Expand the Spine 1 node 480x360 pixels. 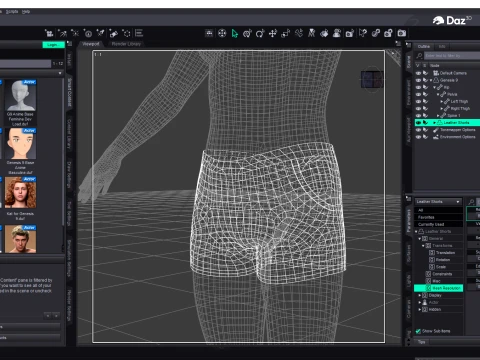pyautogui.click(x=438, y=116)
